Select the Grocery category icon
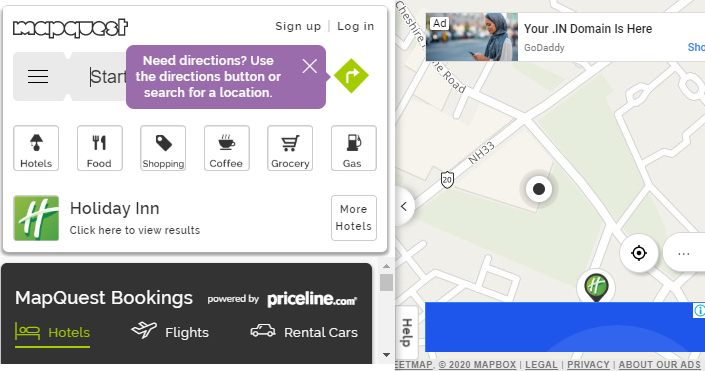 [x=290, y=148]
